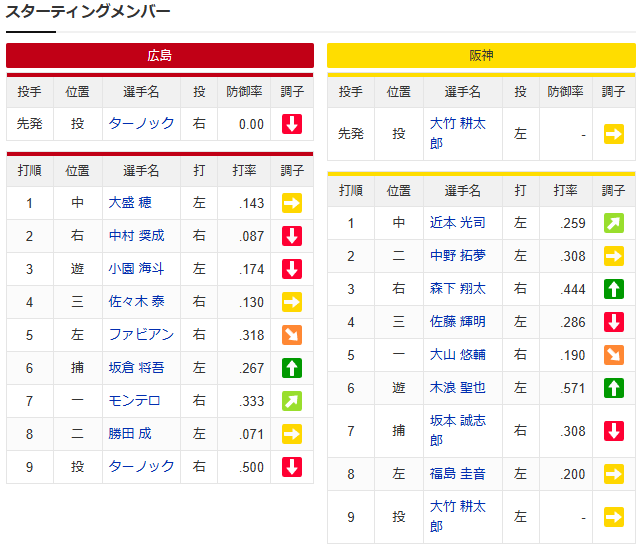Click yellow arrow icon for 福島 圭音
Screen dimensions: 640x548
click(614, 474)
